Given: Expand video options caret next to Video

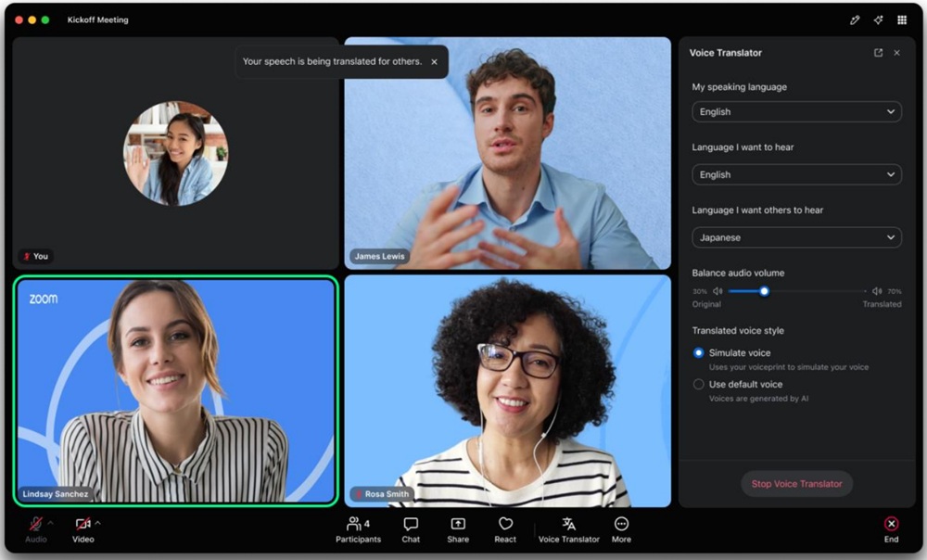Looking at the screenshot, I should pyautogui.click(x=97, y=523).
